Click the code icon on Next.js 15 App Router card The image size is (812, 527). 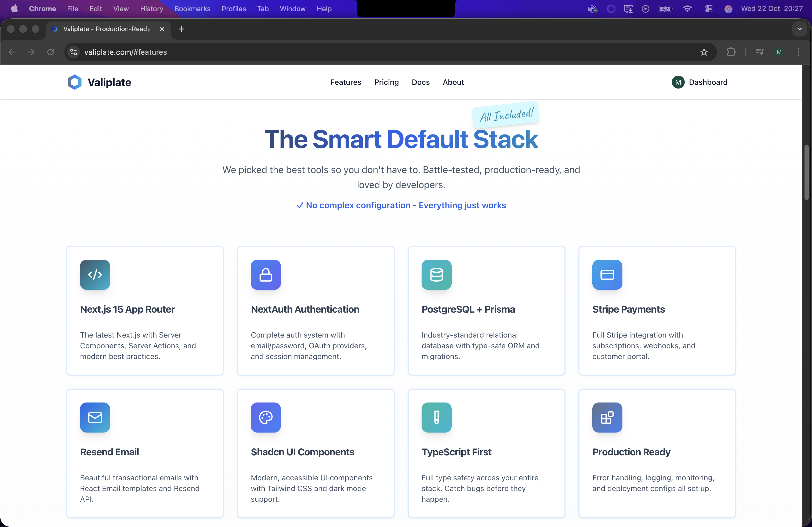(x=95, y=275)
